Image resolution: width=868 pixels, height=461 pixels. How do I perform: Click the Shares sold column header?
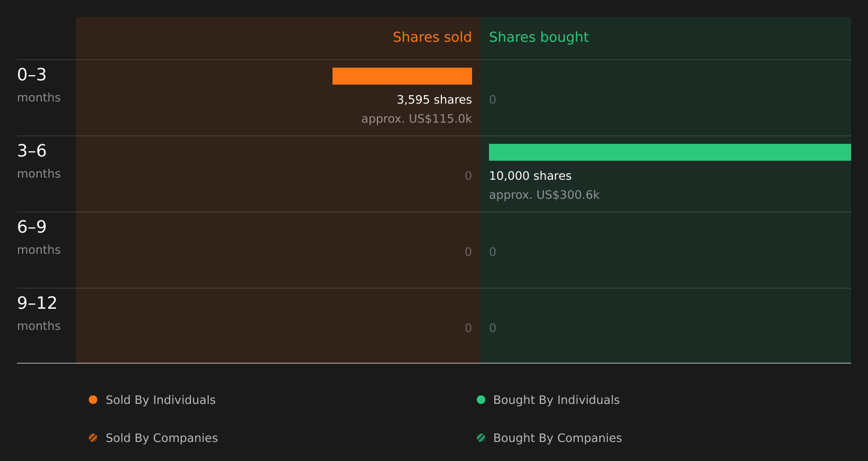pyautogui.click(x=432, y=37)
